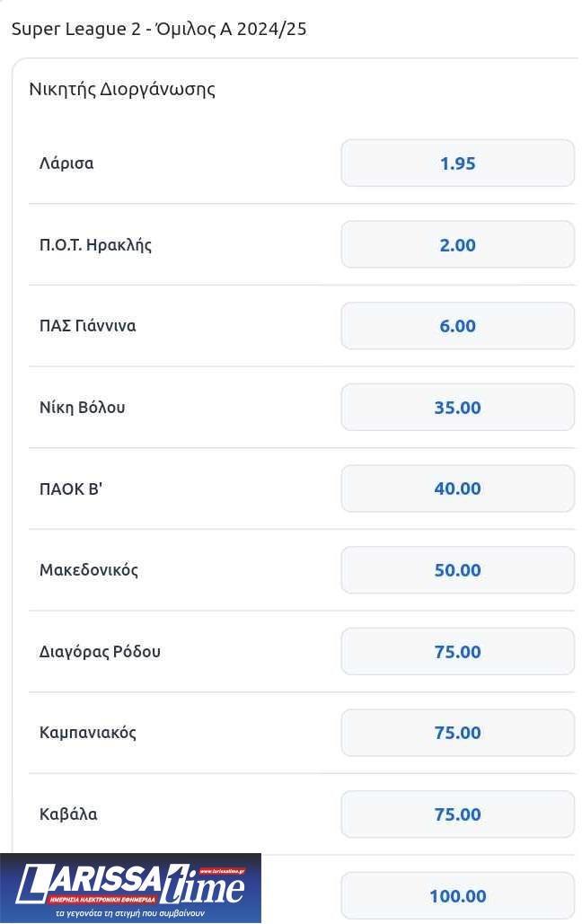The height and width of the screenshot is (924, 582).
Task: Pick the Καμπανιακός 75.00 odds button
Action: coord(457,733)
